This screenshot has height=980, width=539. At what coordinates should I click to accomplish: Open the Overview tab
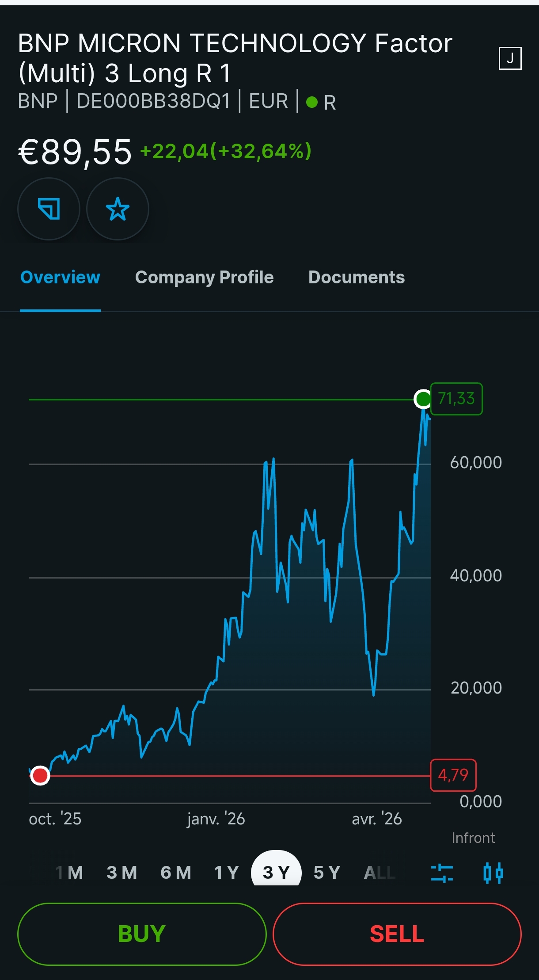[x=60, y=277]
